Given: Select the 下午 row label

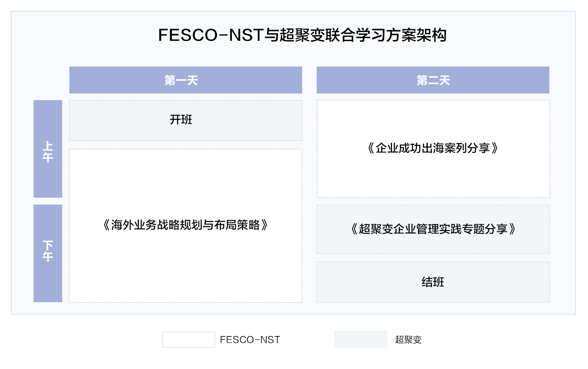Looking at the screenshot, I should pyautogui.click(x=48, y=253).
